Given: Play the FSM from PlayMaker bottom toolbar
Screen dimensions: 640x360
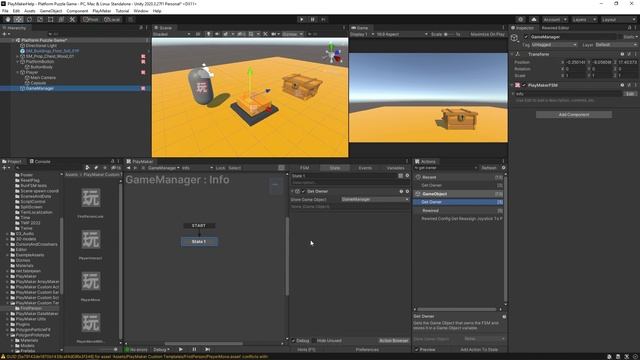Looking at the screenshot, I should [180, 349].
